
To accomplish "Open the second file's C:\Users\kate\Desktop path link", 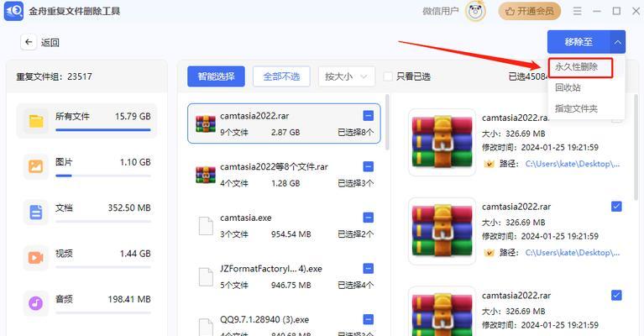I will pyautogui.click(x=573, y=253).
